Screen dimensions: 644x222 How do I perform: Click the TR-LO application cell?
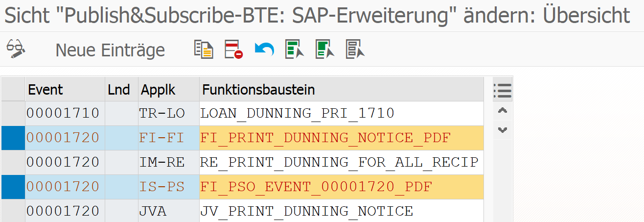169,113
